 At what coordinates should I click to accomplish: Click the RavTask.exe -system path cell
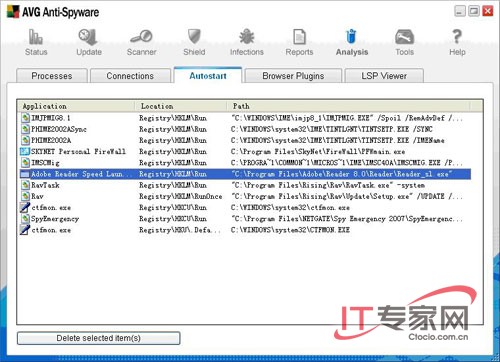(328, 185)
